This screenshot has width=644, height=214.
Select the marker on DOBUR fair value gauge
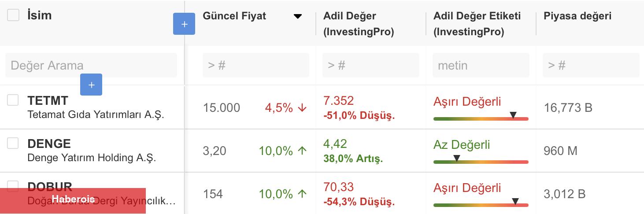point(515,201)
